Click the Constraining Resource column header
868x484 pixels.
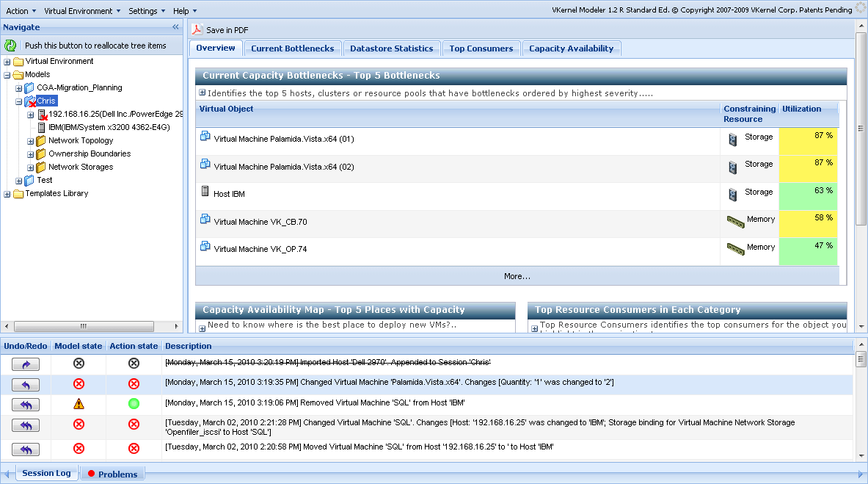coord(750,115)
